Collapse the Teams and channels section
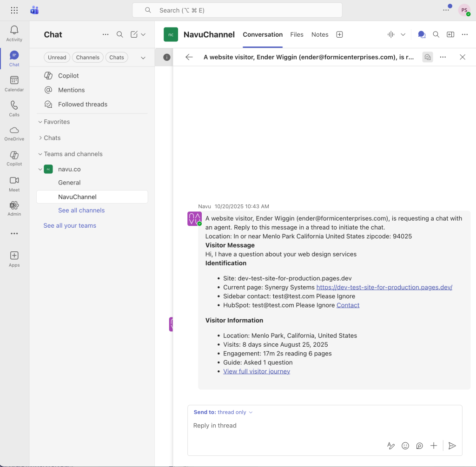Viewport: 476px width, 467px height. point(73,154)
